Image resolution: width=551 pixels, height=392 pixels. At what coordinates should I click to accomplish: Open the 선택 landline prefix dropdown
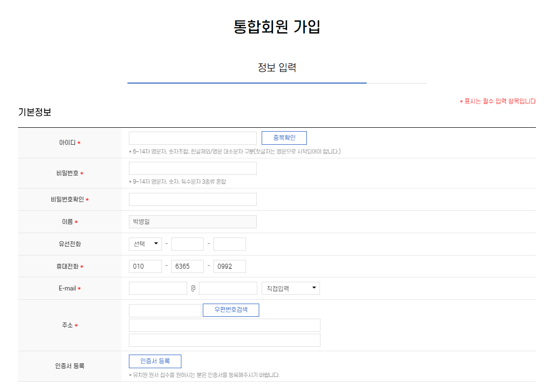coord(145,244)
